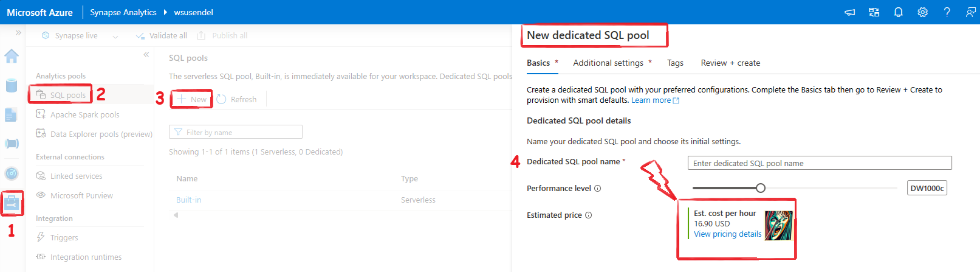Open the Learn more link
980x272 pixels.
(655, 100)
